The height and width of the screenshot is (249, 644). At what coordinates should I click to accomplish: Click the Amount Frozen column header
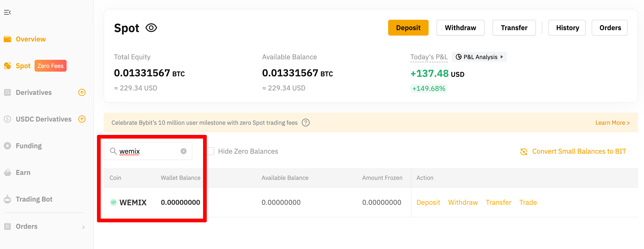(382, 178)
